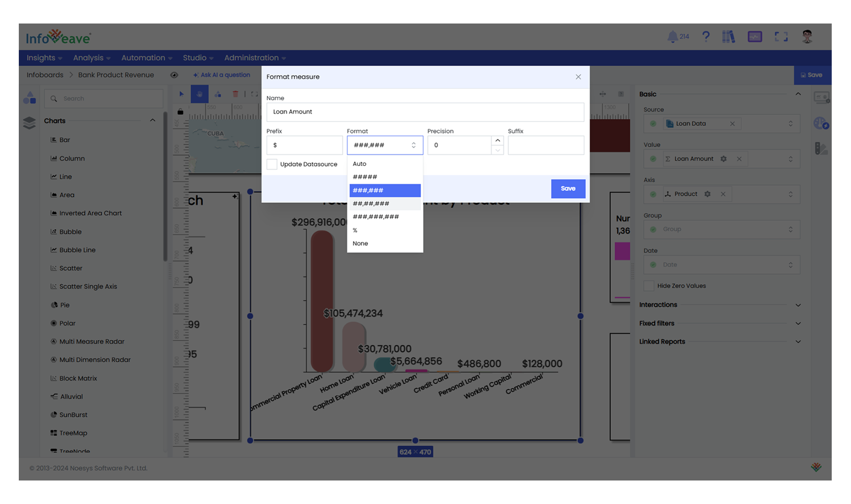Click the Loan Amount settings gear

pos(724,159)
